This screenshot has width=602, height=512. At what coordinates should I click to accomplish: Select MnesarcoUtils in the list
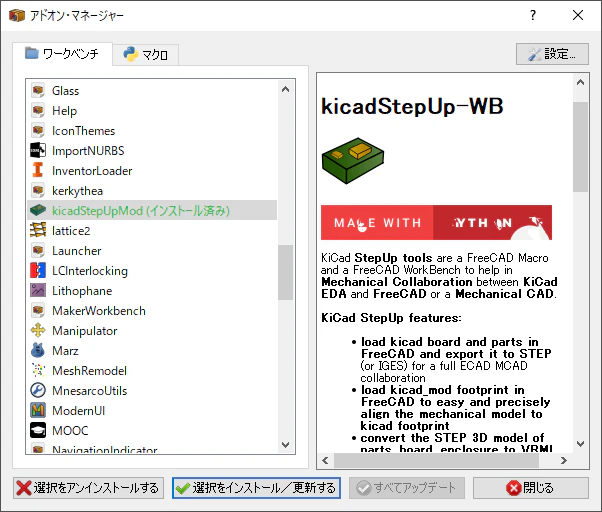pos(152,390)
